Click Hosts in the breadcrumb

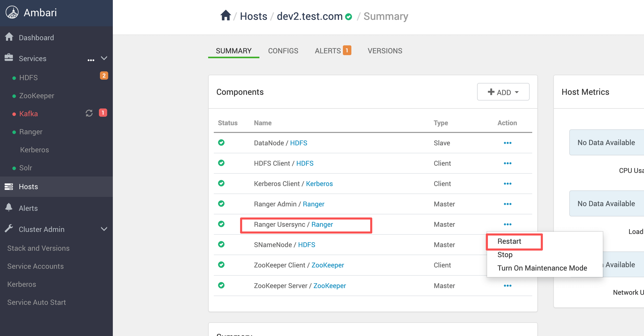click(253, 16)
